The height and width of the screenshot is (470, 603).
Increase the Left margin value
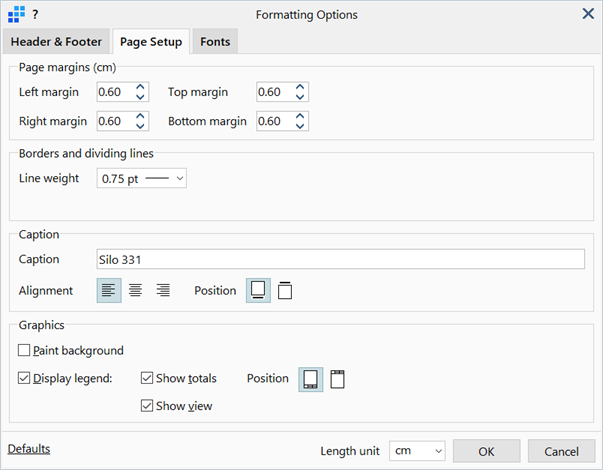tap(140, 87)
